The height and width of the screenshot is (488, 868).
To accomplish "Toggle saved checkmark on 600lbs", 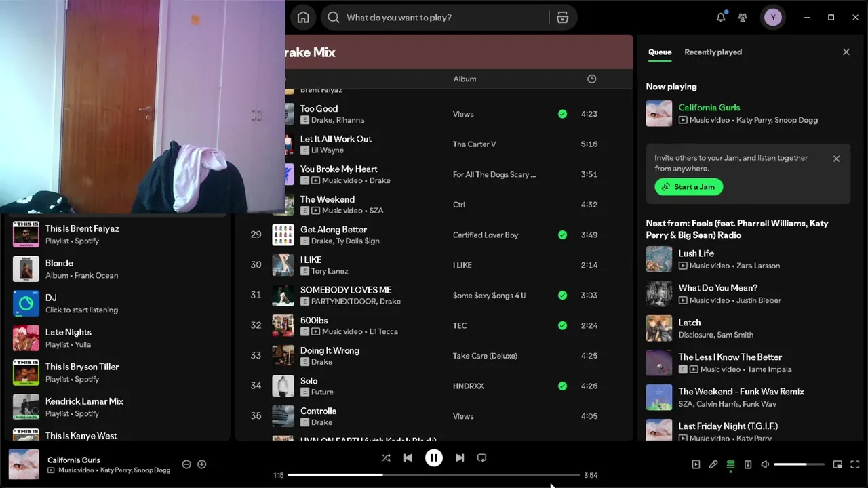I will tap(562, 325).
